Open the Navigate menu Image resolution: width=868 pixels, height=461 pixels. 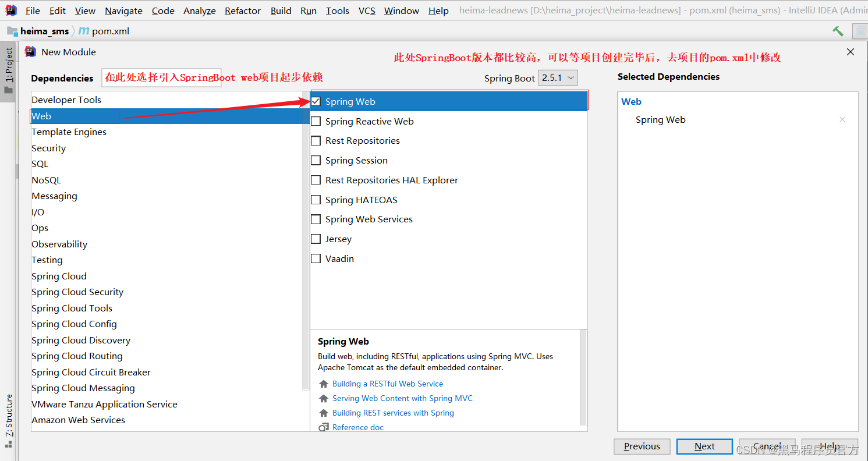[x=123, y=10]
